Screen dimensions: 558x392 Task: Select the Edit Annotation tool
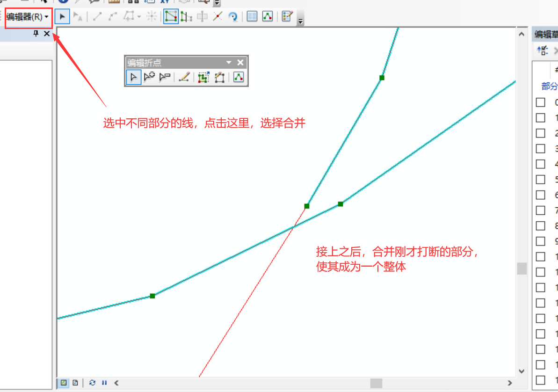coord(78,16)
